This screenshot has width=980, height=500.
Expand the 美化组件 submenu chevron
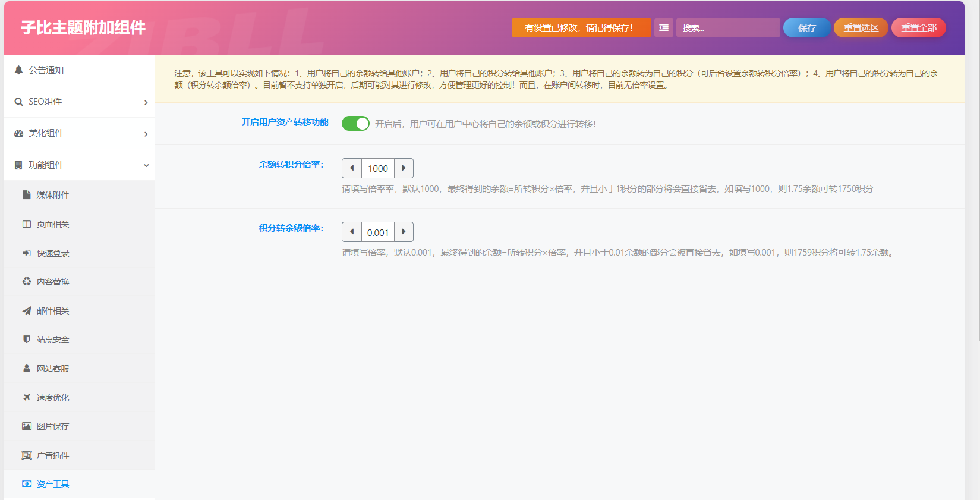tap(146, 134)
